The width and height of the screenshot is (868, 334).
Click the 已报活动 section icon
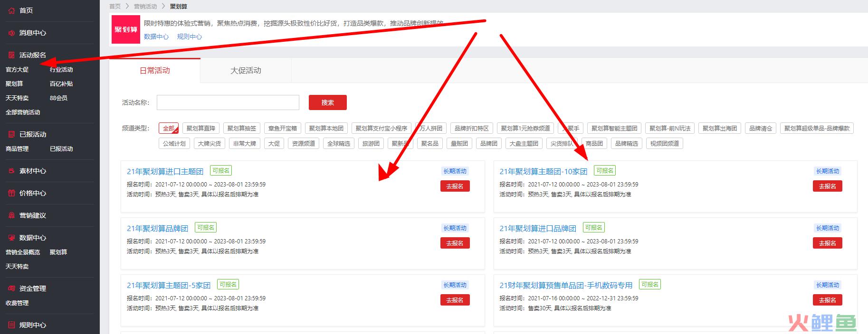pyautogui.click(x=11, y=134)
